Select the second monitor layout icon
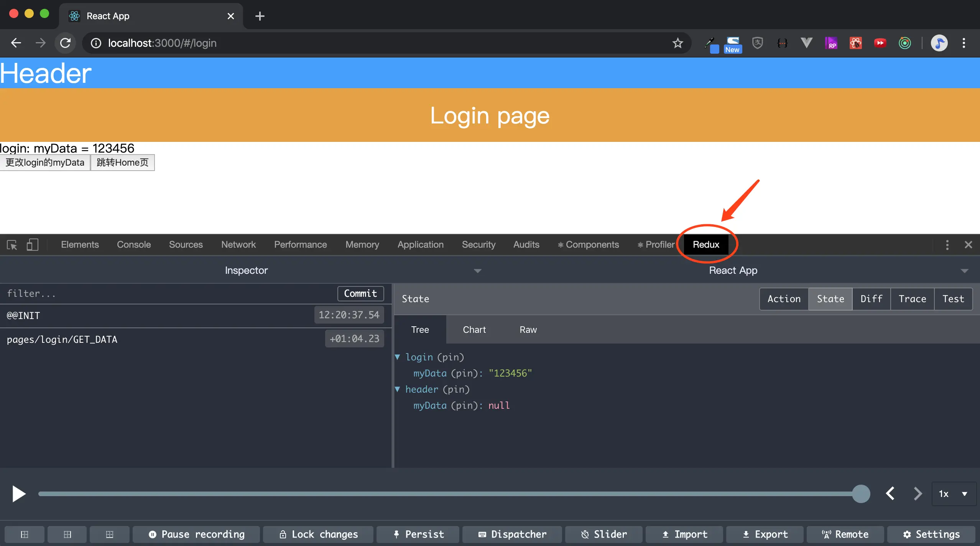980x546 pixels. point(67,534)
